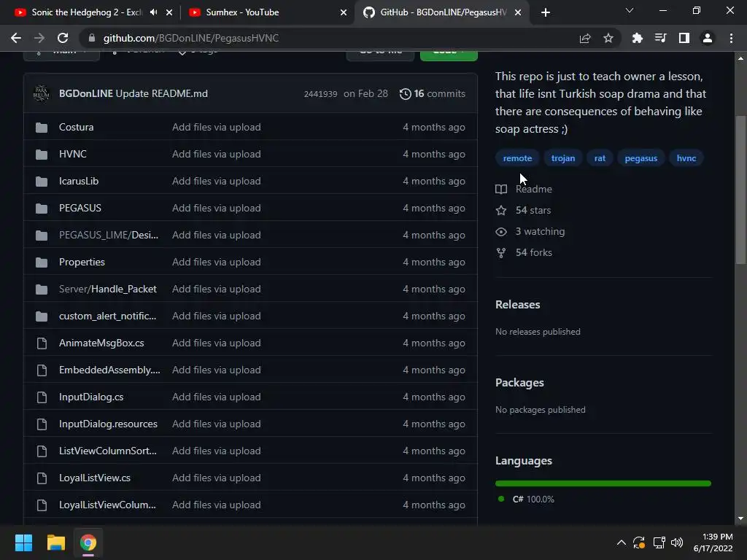Open the Windows Start menu
This screenshot has width=747, height=560.
[23, 542]
